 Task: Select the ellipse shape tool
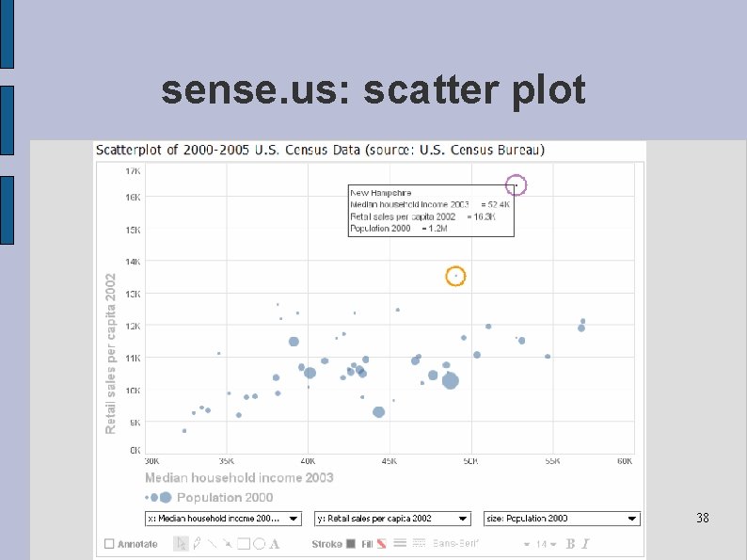258,543
